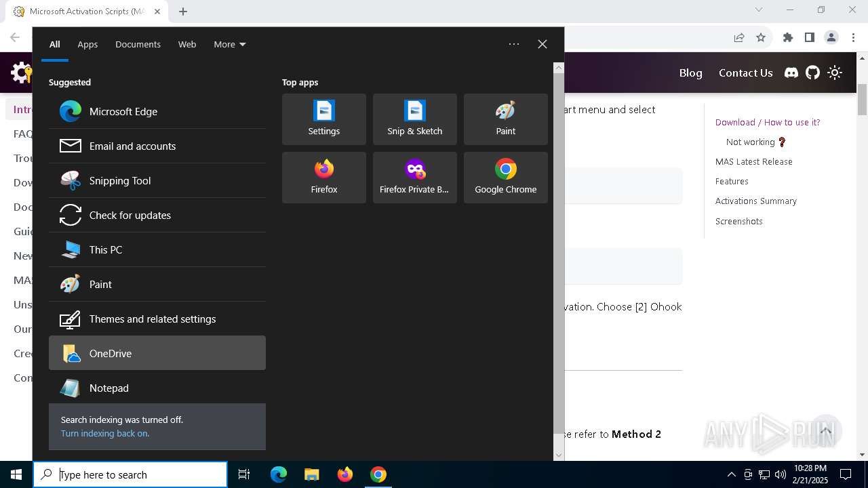The height and width of the screenshot is (488, 868).
Task: Launch Snipping Tool from suggestions
Action: [x=157, y=180]
